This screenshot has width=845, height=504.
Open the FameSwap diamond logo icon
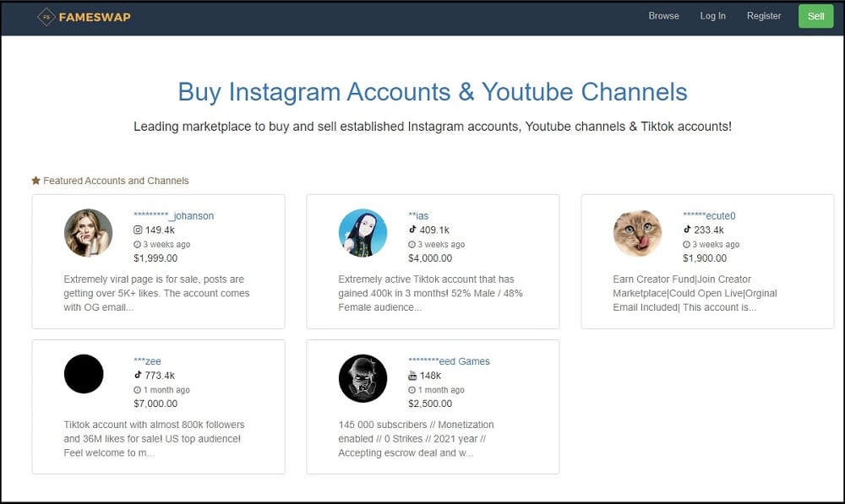point(46,17)
